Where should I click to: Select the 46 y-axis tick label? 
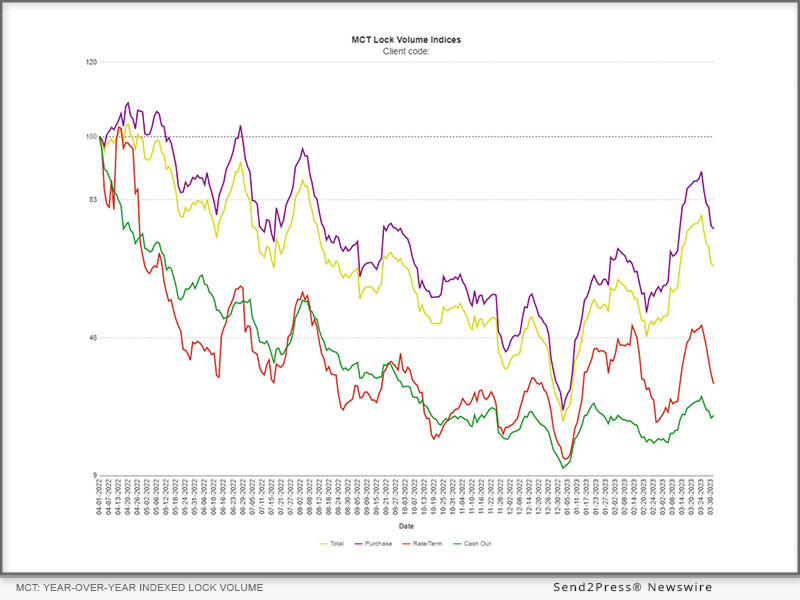click(93, 338)
